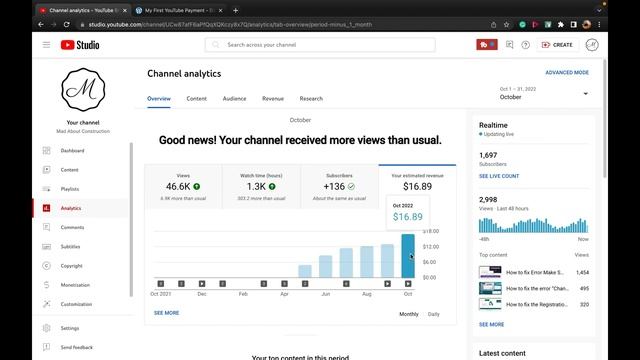640x360 pixels.
Task: Select the Watch time (hours) card
Action: (261, 187)
